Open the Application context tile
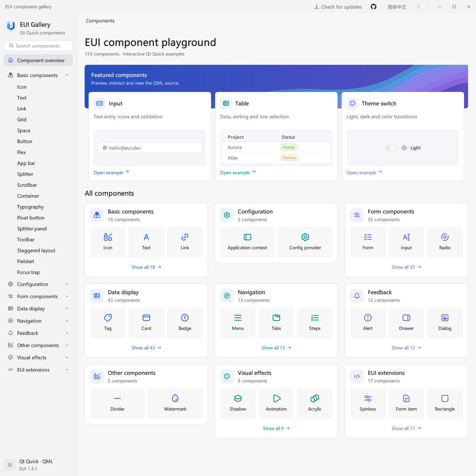The width and height of the screenshot is (476, 476). [x=247, y=242]
